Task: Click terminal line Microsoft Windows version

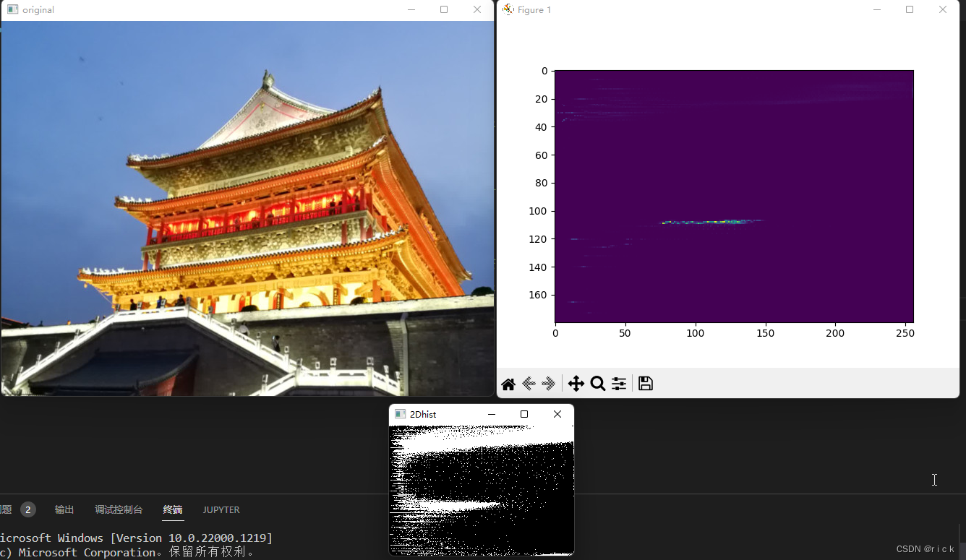Action: pyautogui.click(x=136, y=538)
